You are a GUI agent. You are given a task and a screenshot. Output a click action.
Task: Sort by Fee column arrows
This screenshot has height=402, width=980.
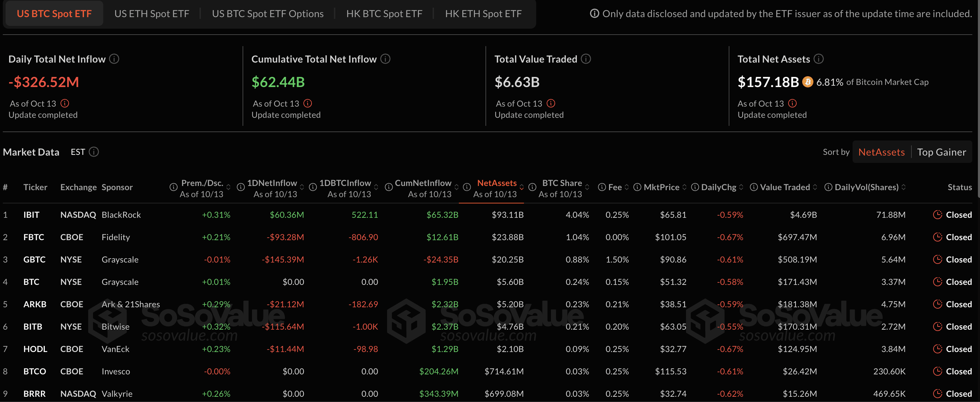point(626,187)
